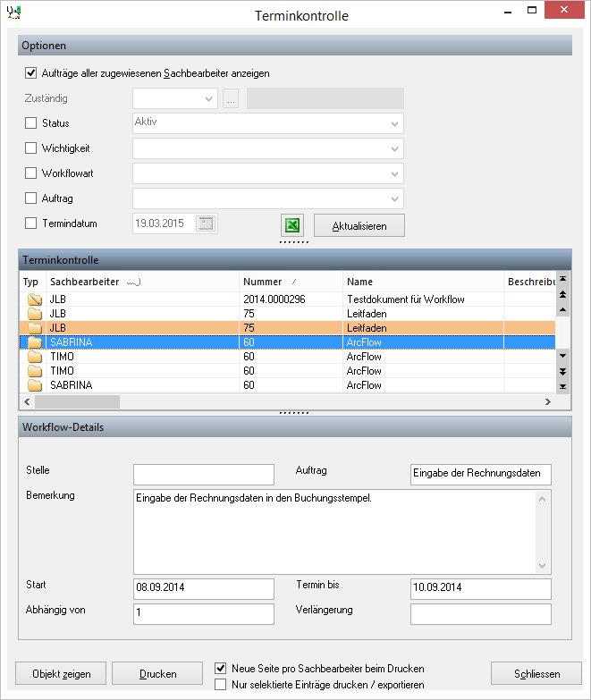The image size is (591, 700).
Task: Click the application icon in title bar
Action: [x=13, y=12]
